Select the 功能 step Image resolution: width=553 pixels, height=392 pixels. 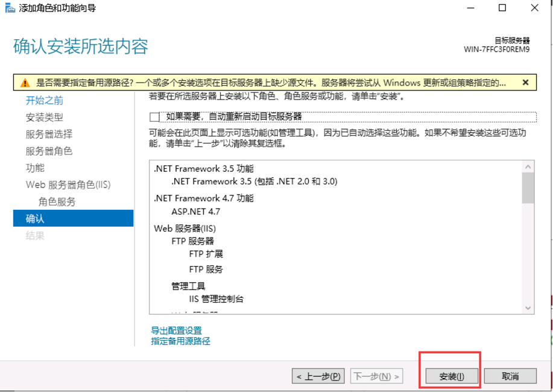35,168
